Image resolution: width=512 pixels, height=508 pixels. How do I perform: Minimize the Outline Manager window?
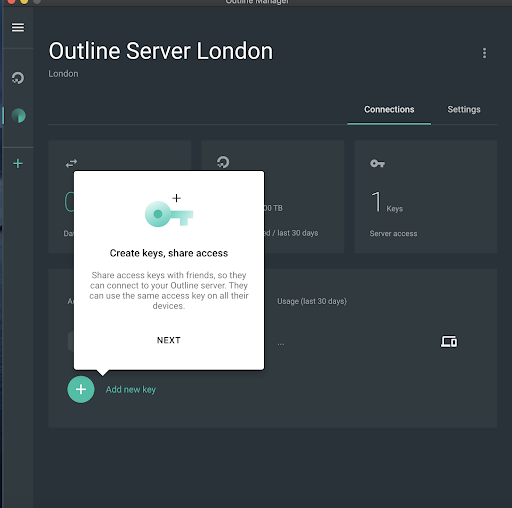coord(24,1)
